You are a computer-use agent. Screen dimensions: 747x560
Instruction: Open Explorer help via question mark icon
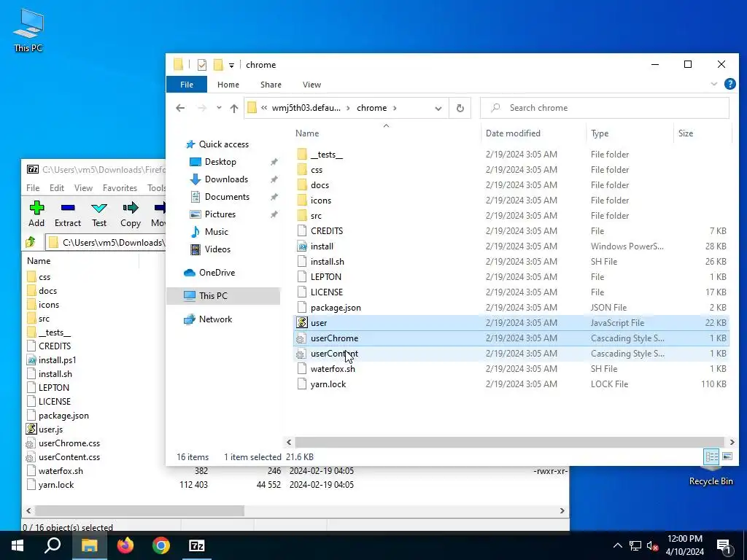point(729,85)
